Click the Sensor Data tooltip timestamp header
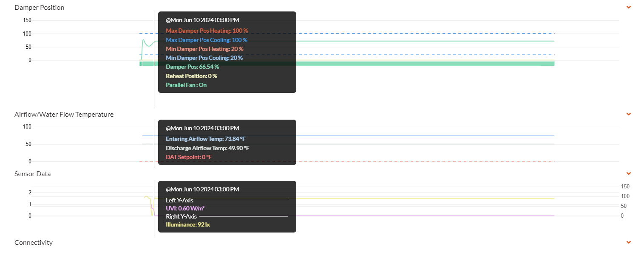 (x=202, y=189)
